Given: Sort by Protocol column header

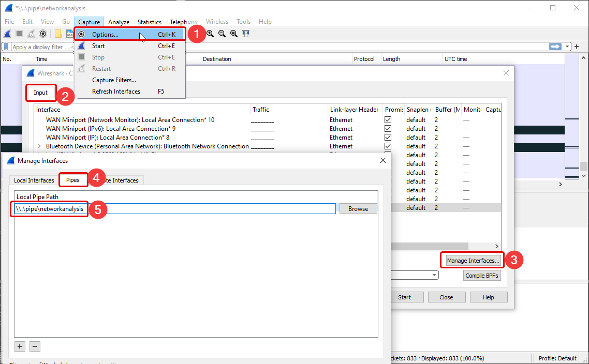Looking at the screenshot, I should tap(366, 59).
